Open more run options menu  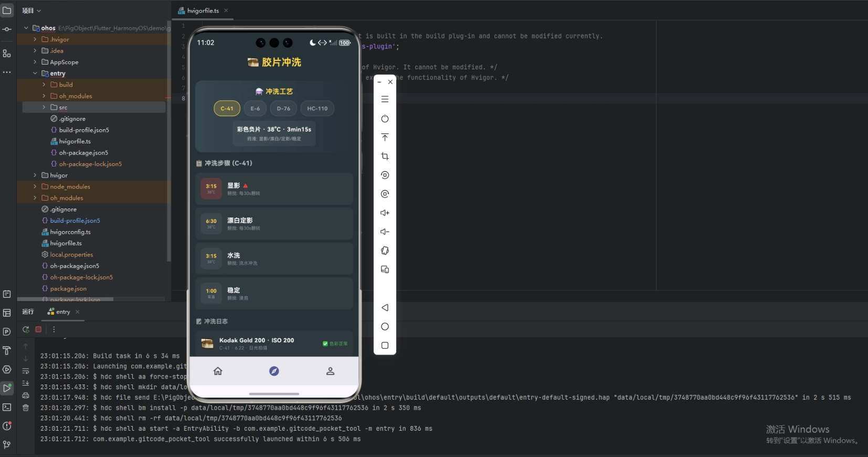(54, 329)
